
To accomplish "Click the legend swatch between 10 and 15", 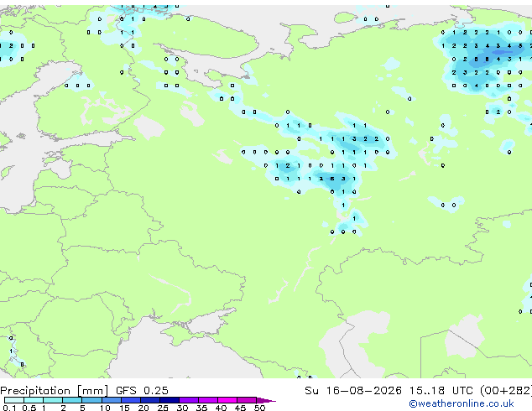I will point(111,400).
